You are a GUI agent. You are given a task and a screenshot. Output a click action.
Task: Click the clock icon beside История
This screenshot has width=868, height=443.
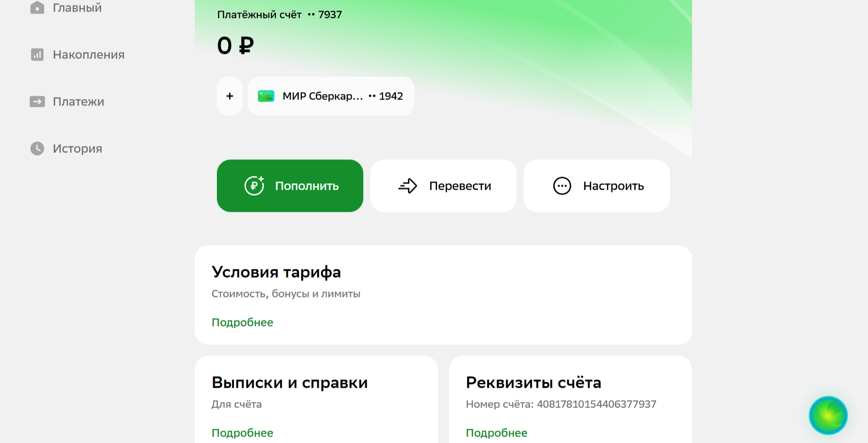pyautogui.click(x=37, y=149)
